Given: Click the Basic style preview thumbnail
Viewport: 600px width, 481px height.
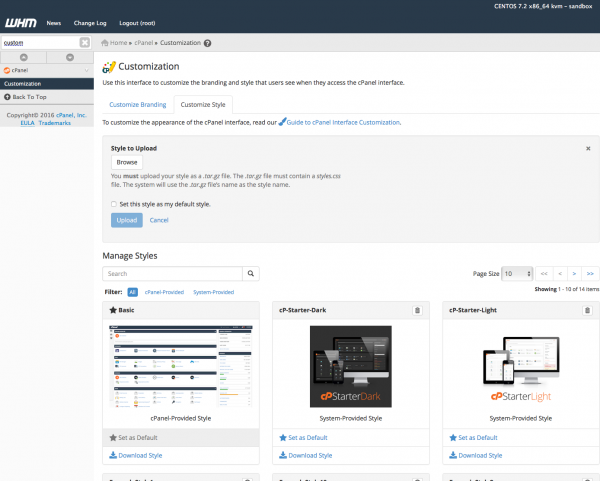Looking at the screenshot, I should point(181,366).
